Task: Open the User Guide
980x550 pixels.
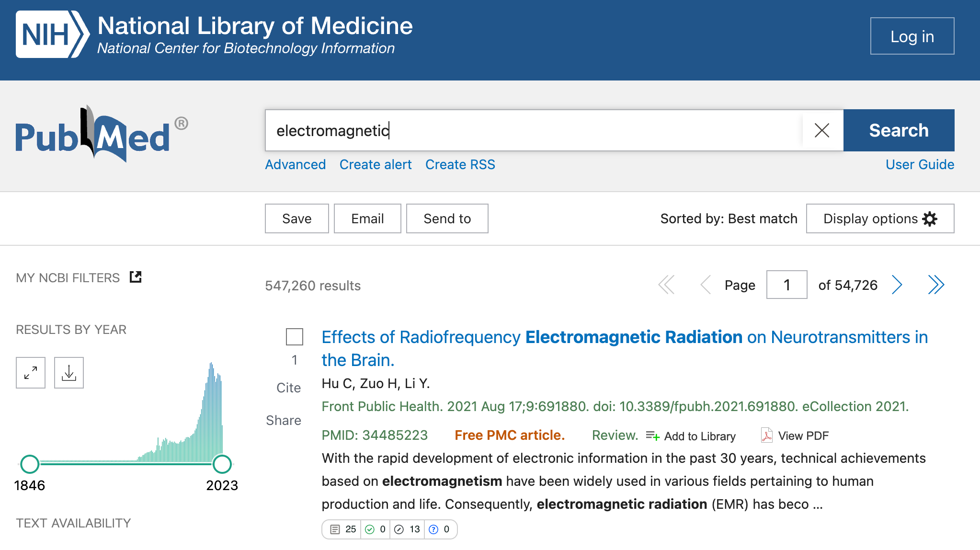Action: click(x=919, y=164)
